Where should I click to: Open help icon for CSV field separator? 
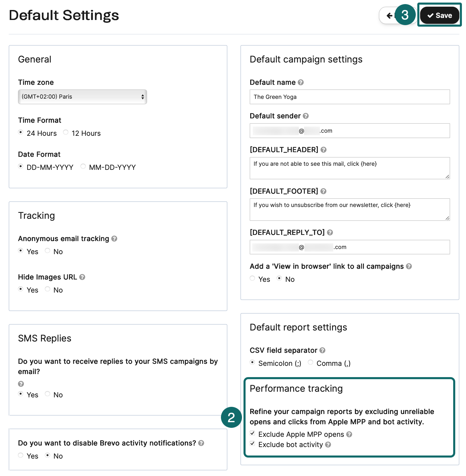(x=322, y=350)
